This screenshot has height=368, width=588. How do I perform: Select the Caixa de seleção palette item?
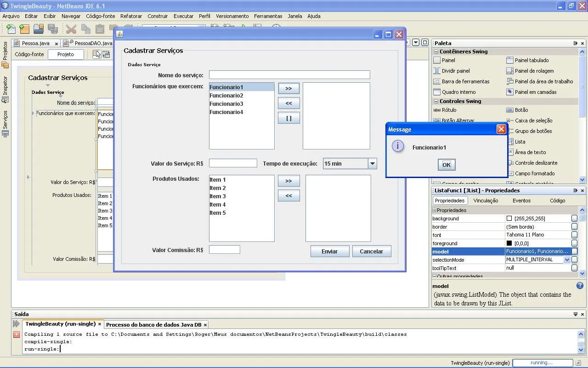pyautogui.click(x=533, y=121)
